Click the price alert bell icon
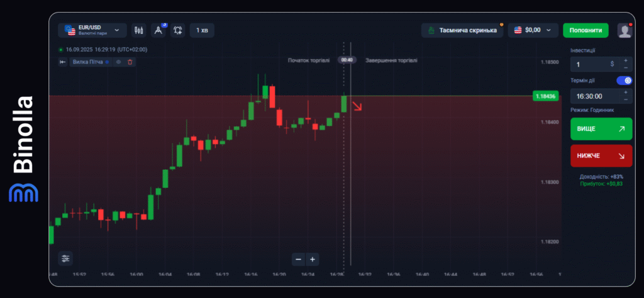Viewport: 644px width, 298px height. pyautogui.click(x=178, y=30)
